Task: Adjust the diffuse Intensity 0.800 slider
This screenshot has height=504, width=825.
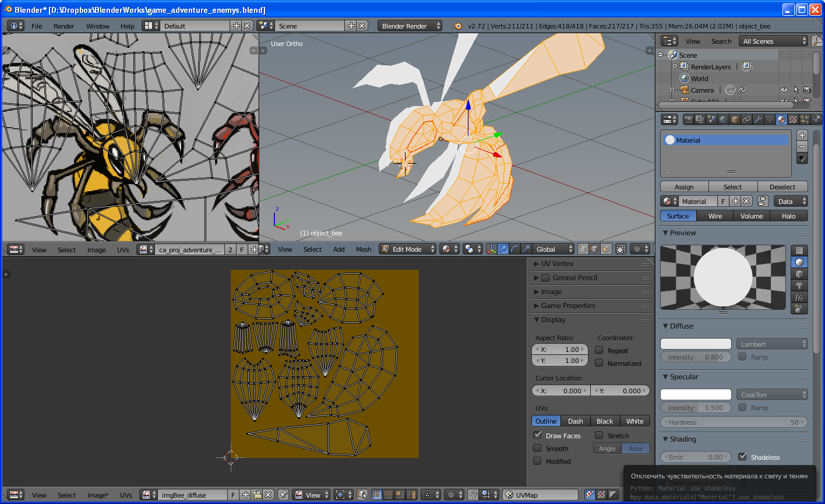Action: pos(696,357)
